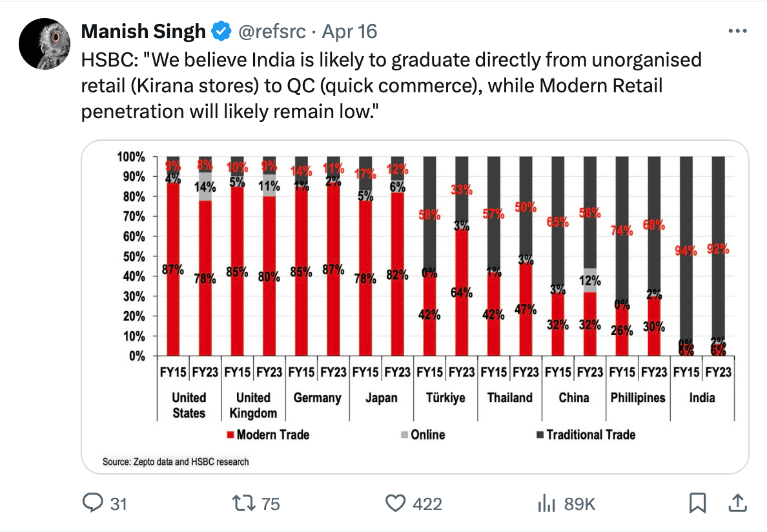Click the gray Online legend swatch
This screenshot has height=532, width=767.
point(405,435)
